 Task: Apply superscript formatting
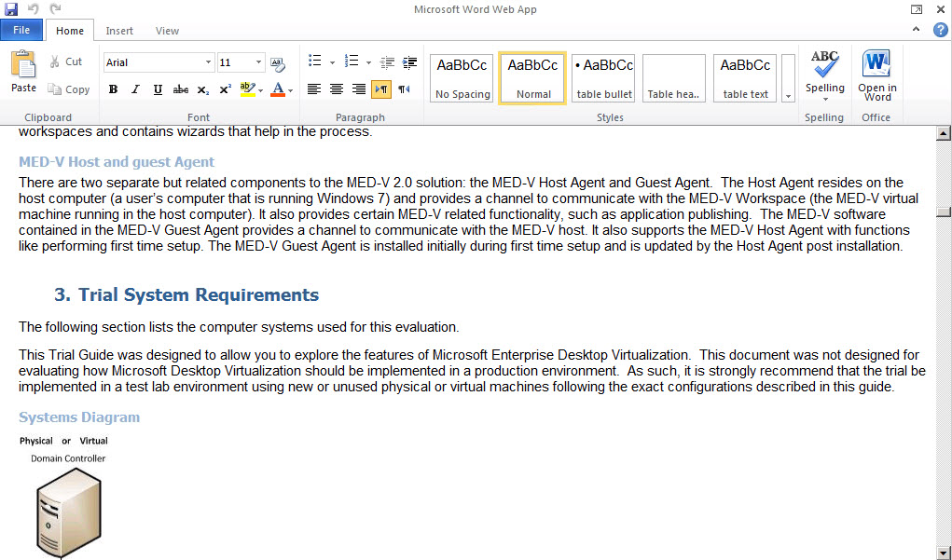(x=226, y=89)
